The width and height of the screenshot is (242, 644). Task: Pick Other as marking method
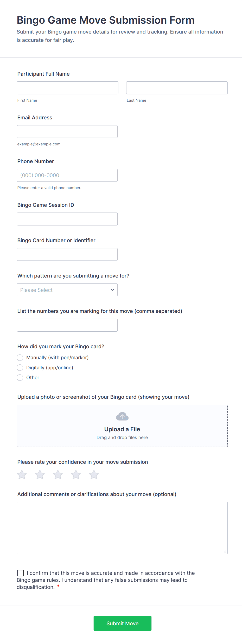tap(20, 377)
